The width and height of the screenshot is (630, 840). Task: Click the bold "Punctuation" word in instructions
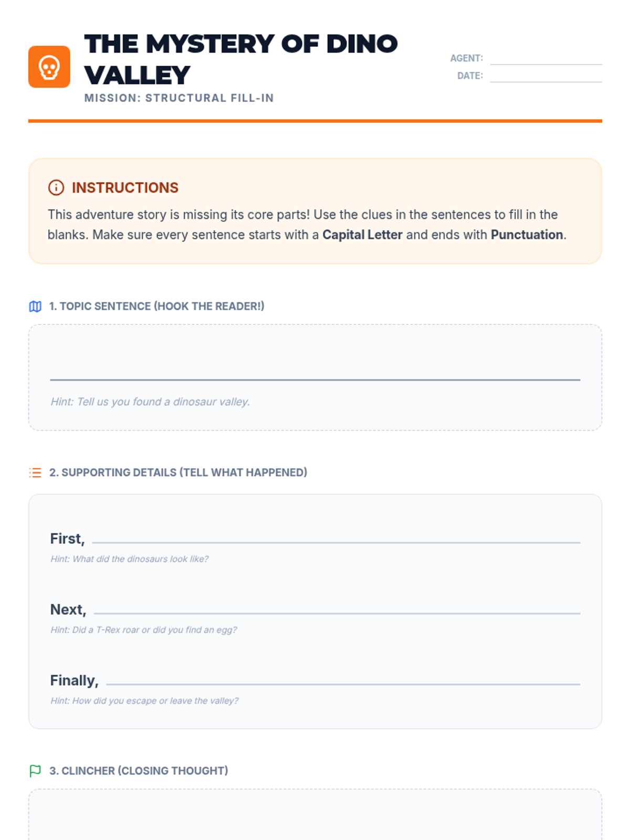tap(527, 235)
